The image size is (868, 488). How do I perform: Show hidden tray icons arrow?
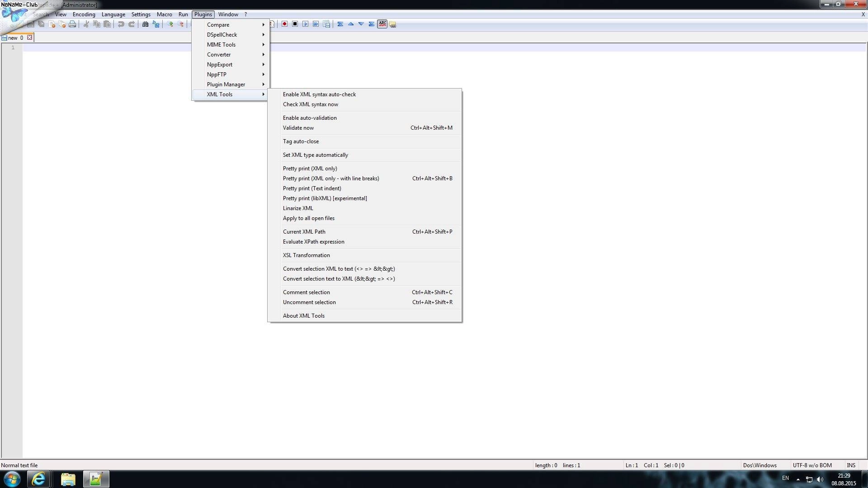[798, 479]
